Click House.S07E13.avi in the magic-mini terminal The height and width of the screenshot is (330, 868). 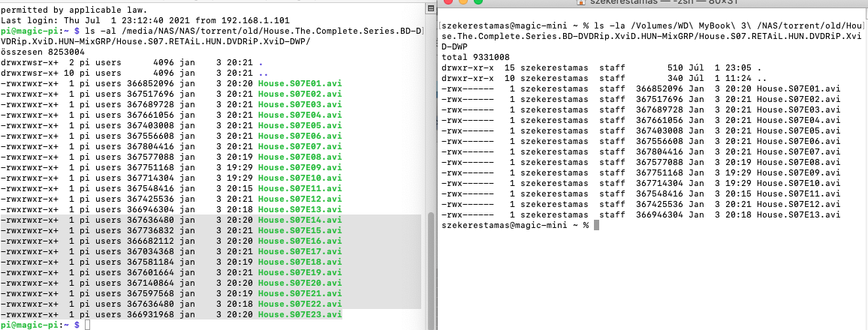click(798, 214)
